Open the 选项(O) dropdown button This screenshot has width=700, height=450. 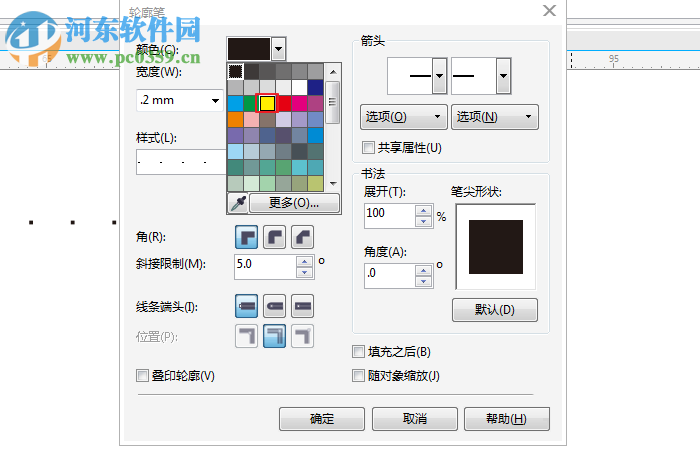tap(404, 117)
